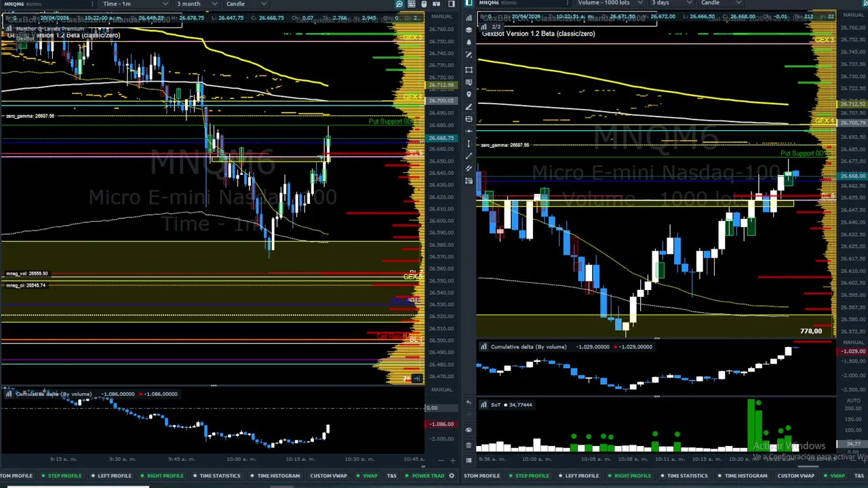This screenshot has height=488, width=868.
Task: Click the keyboard icon in left chart header
Action: [x=412, y=4]
